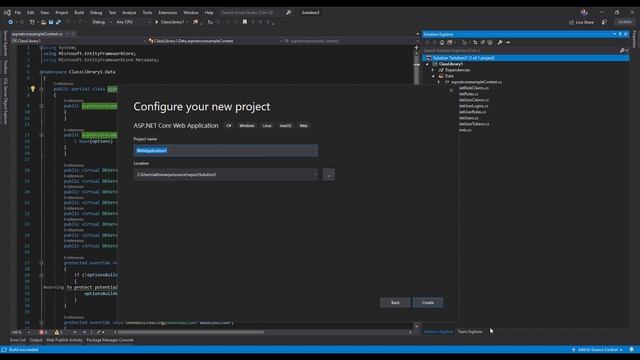640x360 pixels.
Task: Open ClassLibrary1 project navigation dropdown
Action: click(x=78, y=41)
